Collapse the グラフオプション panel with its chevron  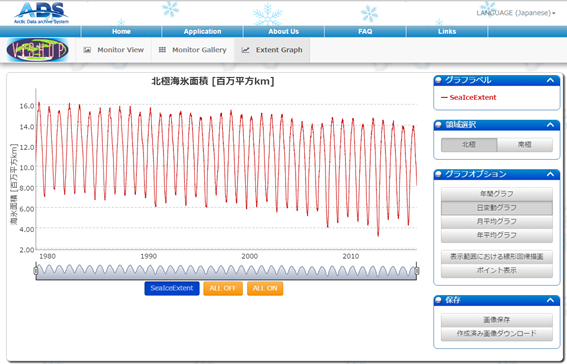pos(550,174)
